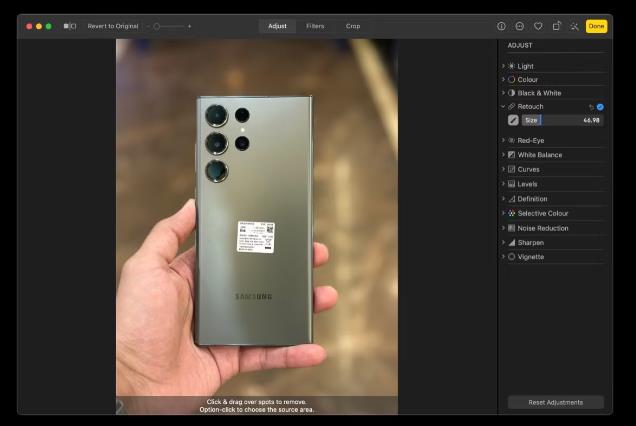Expand the Curves section
The image size is (636, 426).
pyautogui.click(x=503, y=169)
